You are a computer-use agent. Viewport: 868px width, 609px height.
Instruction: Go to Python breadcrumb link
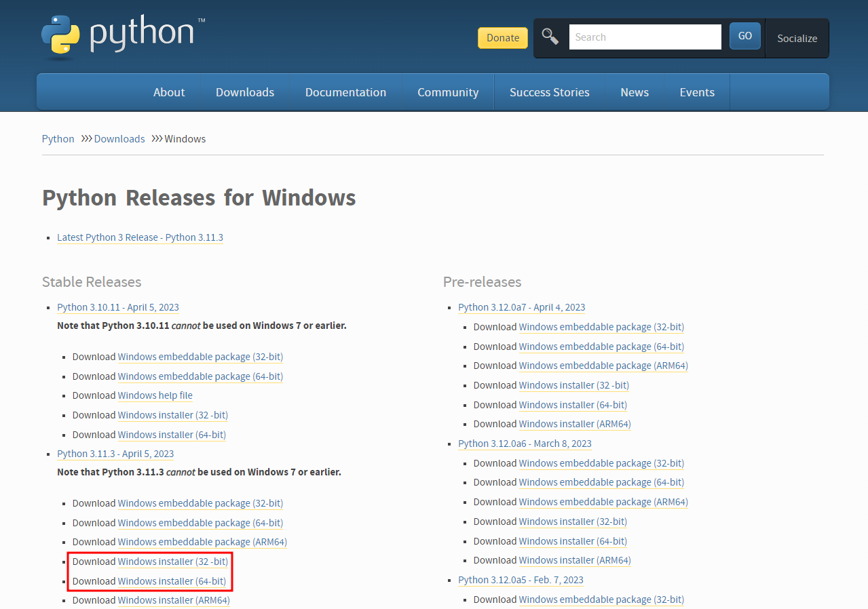click(58, 138)
